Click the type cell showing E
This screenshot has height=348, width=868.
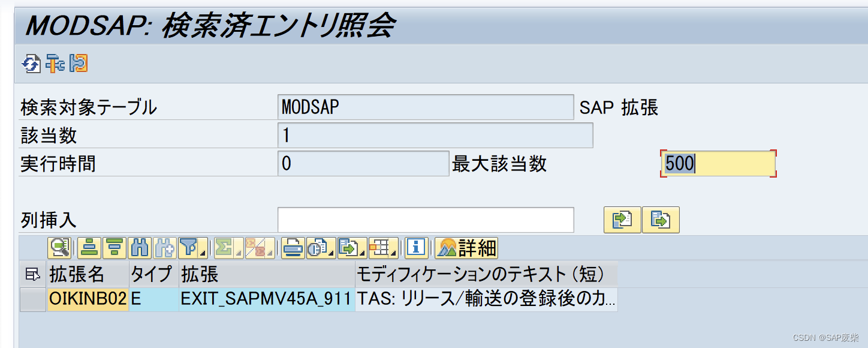pos(154,299)
